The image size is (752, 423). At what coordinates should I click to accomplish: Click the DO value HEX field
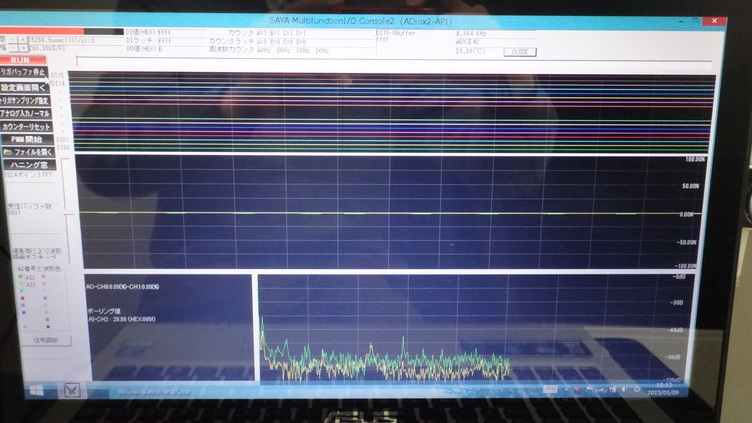[x=150, y=47]
